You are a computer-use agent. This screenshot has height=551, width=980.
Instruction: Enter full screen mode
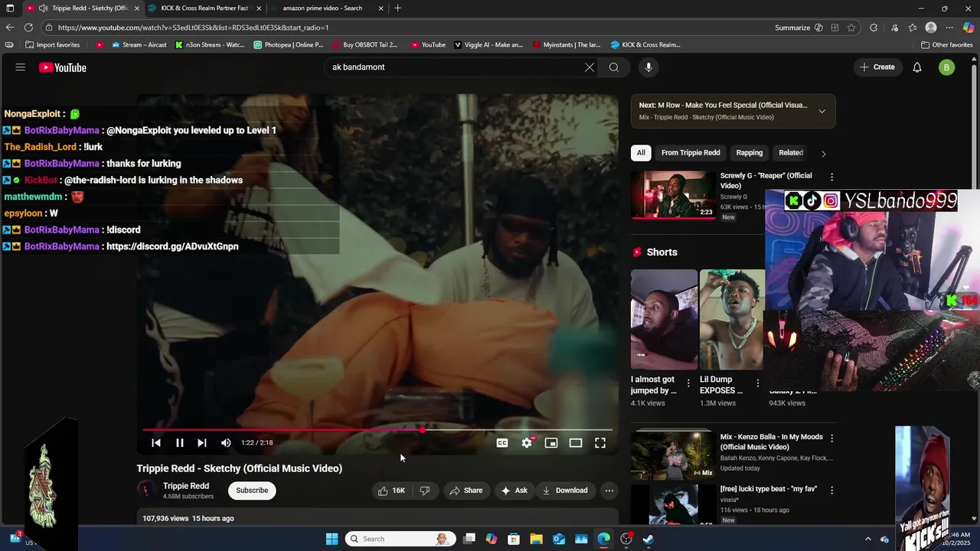click(x=600, y=442)
